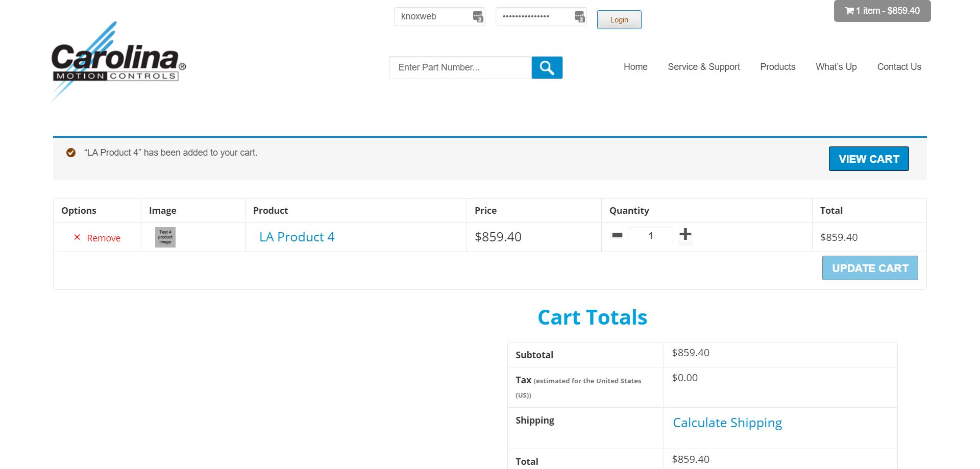Click the password manager icon in username field
Screen dimensions: 980x469
(x=478, y=17)
